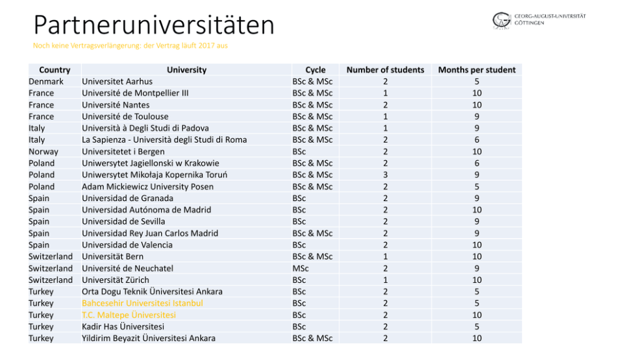Screen dimensions: 644x362
Task: Click the Cycle column header
Action: pos(316,70)
